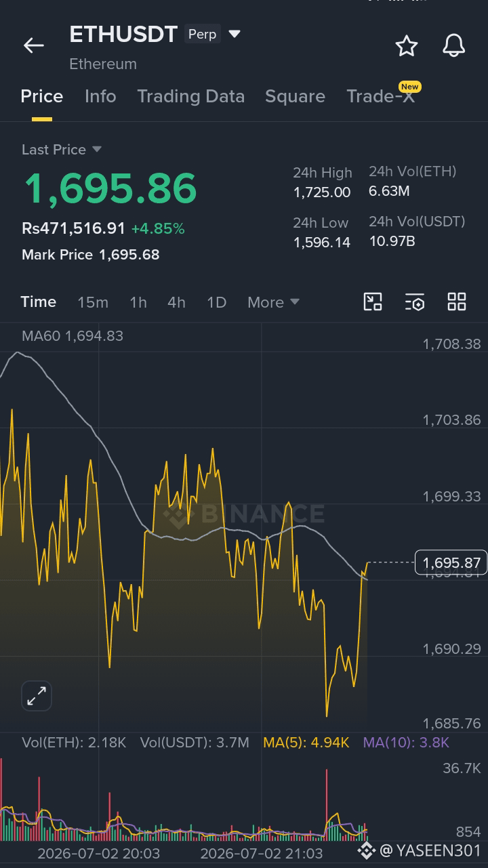Tap the 1,685.76 price axis label

pos(451,724)
